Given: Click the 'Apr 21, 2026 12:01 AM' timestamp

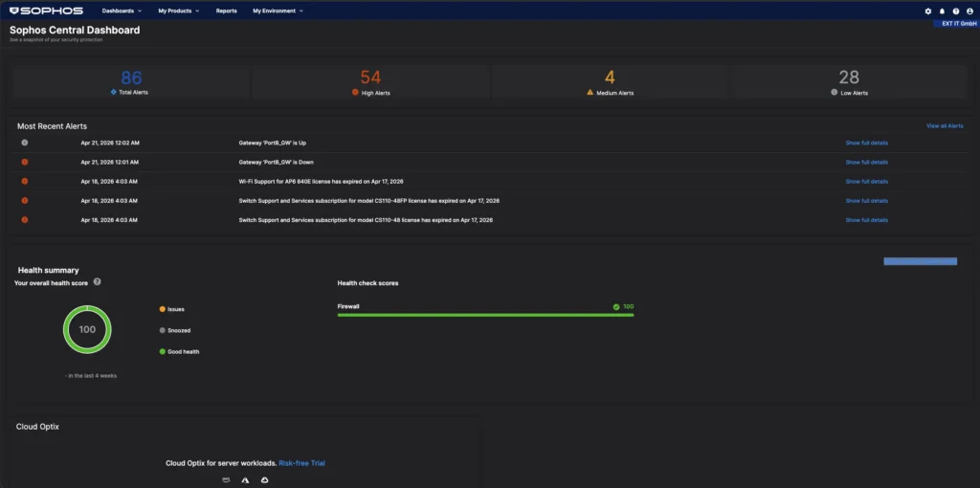Looking at the screenshot, I should pyautogui.click(x=110, y=163).
